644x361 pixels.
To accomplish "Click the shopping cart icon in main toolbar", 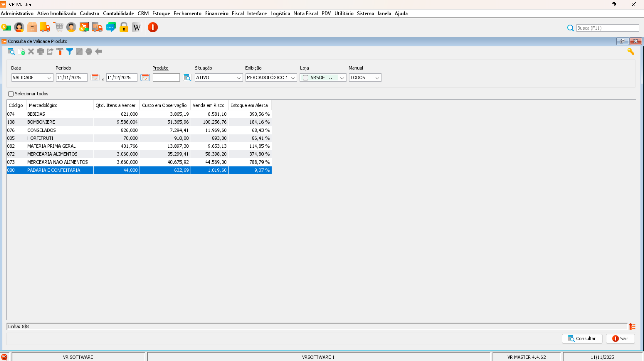I will [x=58, y=27].
